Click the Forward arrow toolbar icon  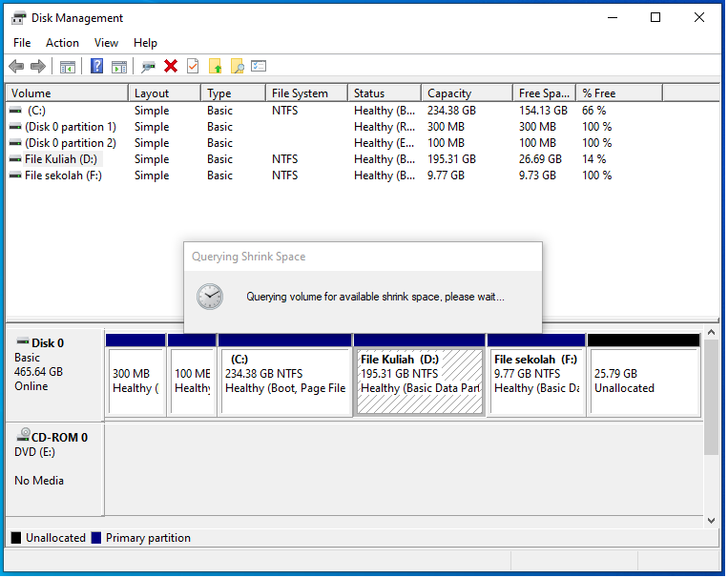pyautogui.click(x=38, y=67)
